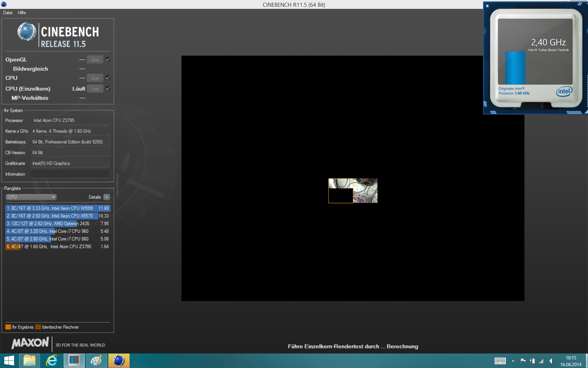
Task: Uncheck the CPU (Einzelkern) checkbox
Action: tap(108, 89)
